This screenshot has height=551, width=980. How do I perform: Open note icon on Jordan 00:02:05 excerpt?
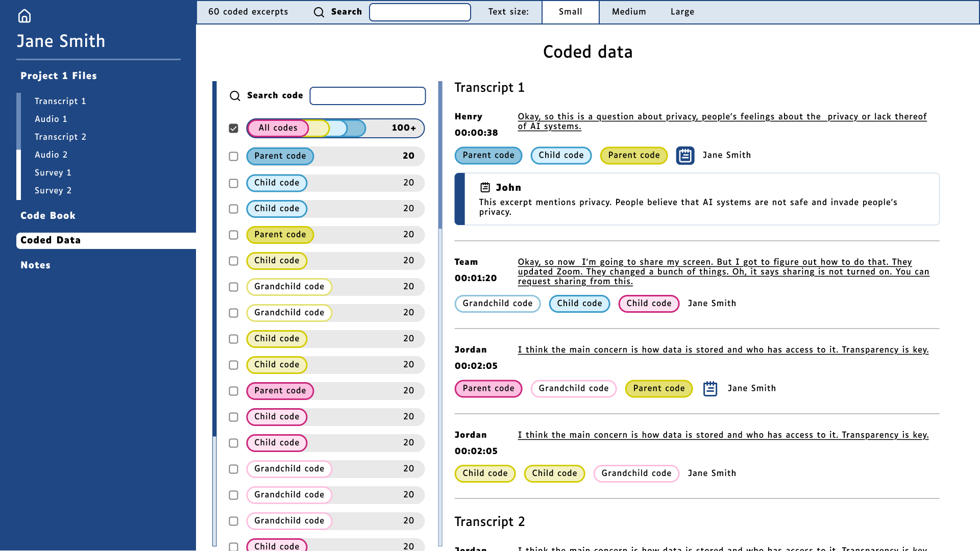[710, 389]
